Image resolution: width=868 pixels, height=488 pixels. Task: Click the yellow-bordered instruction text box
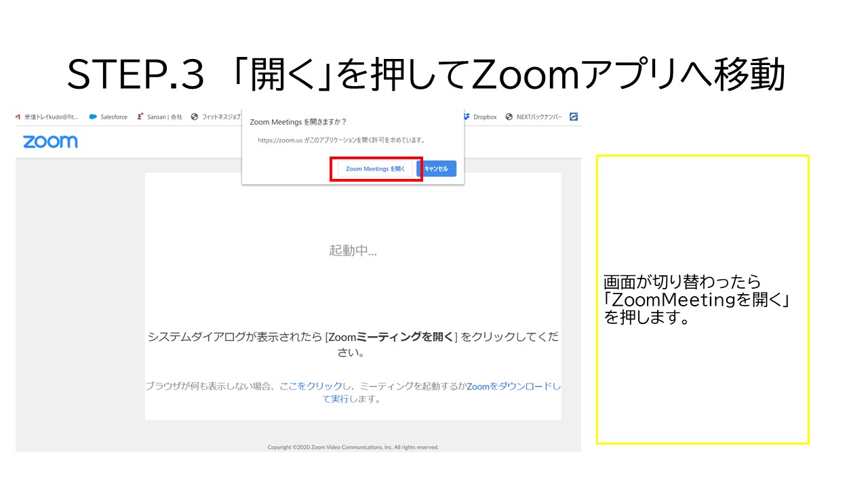pos(702,380)
